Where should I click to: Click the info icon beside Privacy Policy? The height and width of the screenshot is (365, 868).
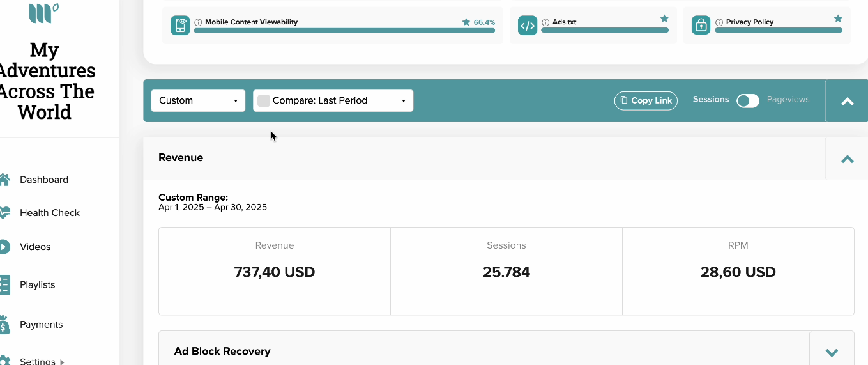(x=719, y=22)
